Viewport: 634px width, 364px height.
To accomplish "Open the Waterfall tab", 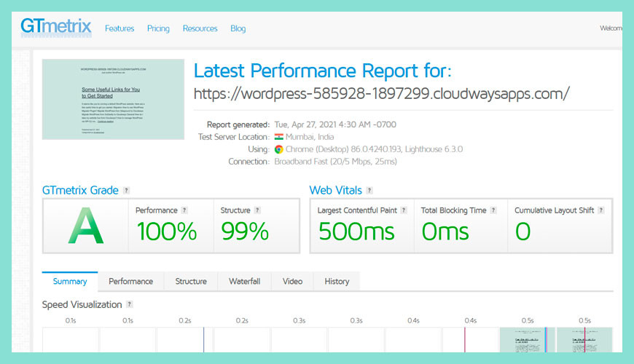I will pos(244,281).
